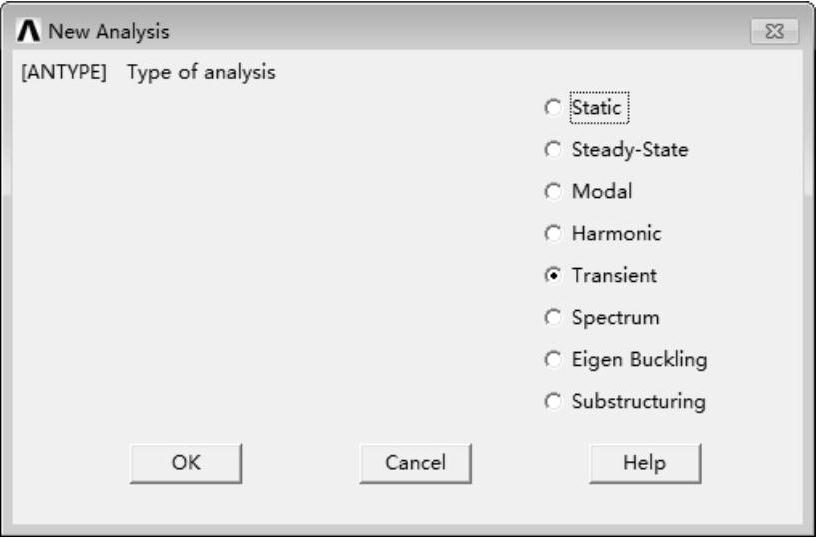Screen dimensions: 816x538
Task: Click the New Analysis title text
Action: click(109, 32)
